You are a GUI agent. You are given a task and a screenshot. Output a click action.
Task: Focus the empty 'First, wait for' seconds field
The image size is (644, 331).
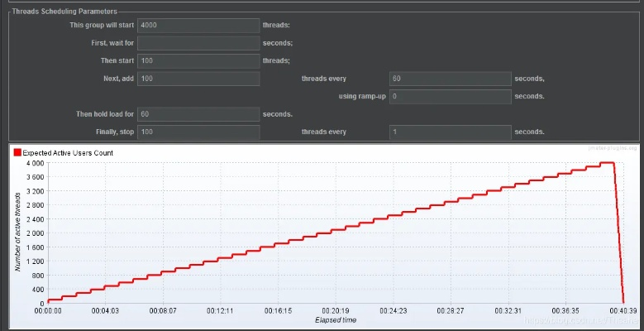[x=198, y=43]
